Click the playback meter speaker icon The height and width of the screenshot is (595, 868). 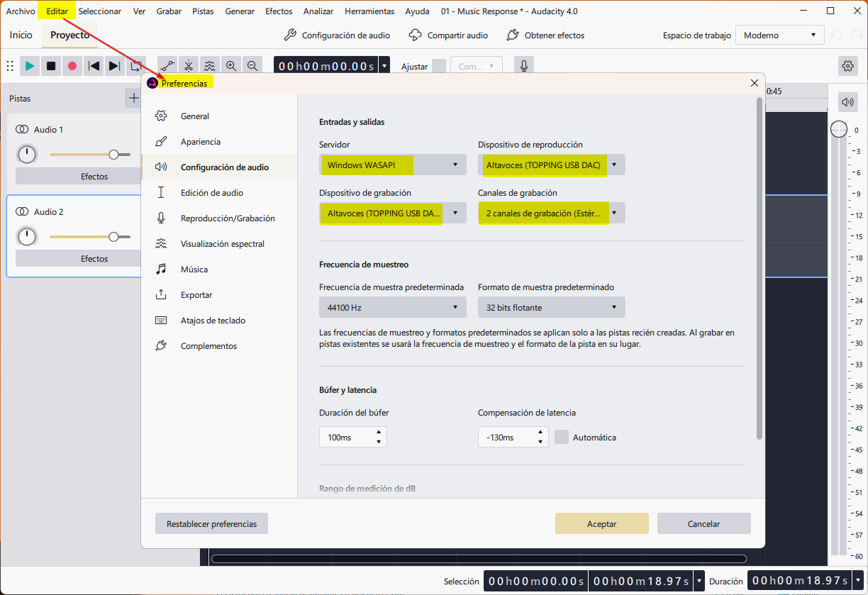(x=847, y=102)
